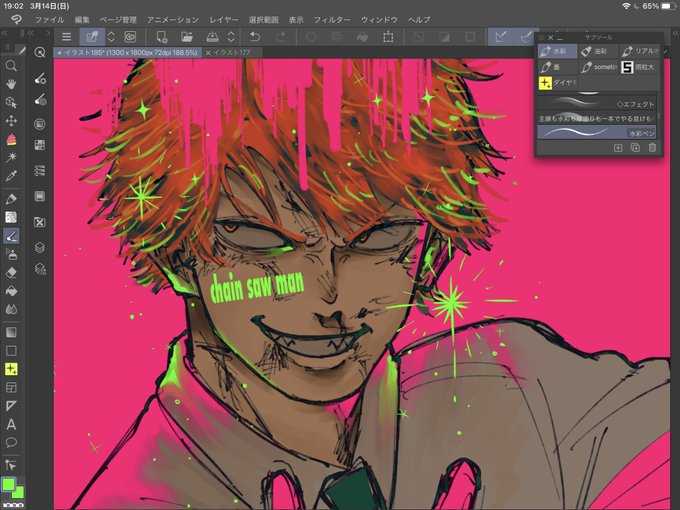680x510 pixels.
Task: Choose the ◇エフェクト brush
Action: (x=596, y=103)
